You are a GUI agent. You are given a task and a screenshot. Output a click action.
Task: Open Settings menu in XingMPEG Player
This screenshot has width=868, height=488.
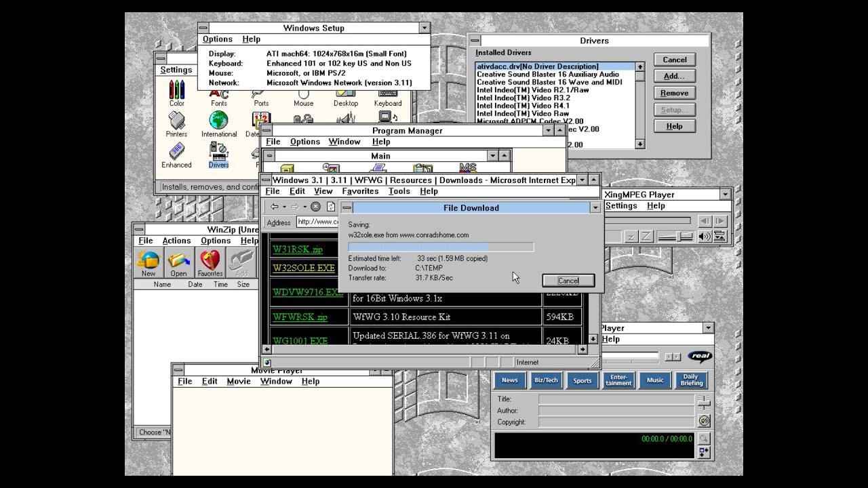(621, 206)
